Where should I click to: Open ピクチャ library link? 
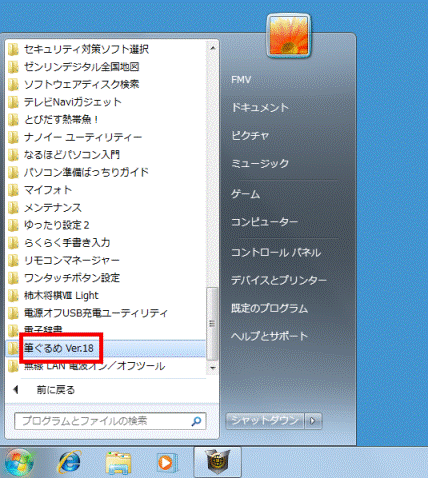click(250, 135)
